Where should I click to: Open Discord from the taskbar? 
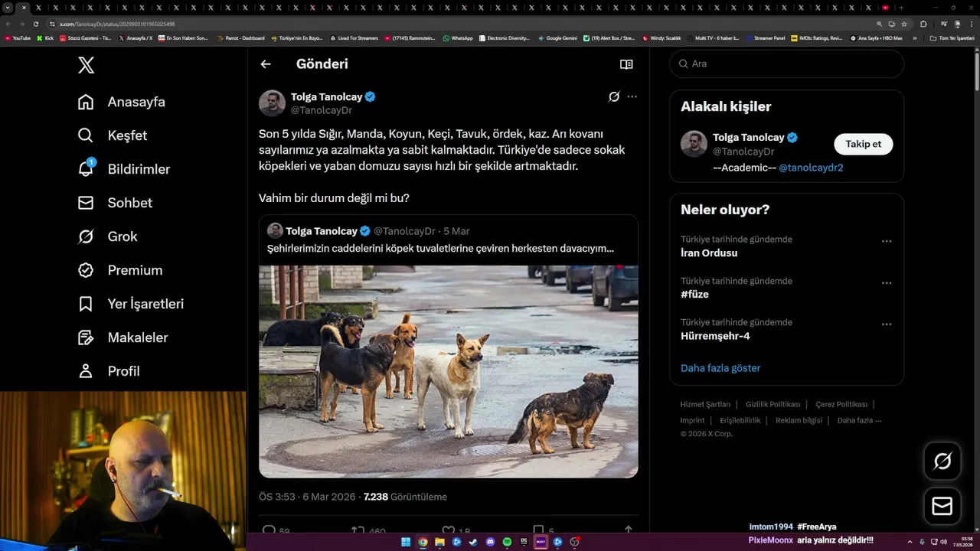tap(490, 542)
